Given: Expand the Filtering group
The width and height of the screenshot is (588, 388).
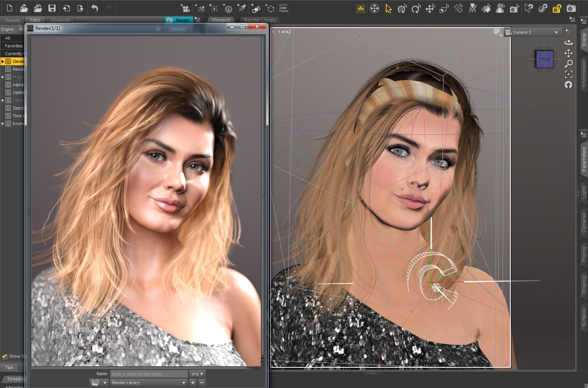Looking at the screenshot, I should coord(3,100).
